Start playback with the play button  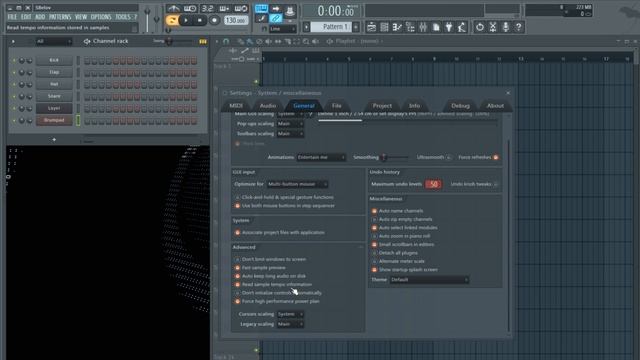click(x=186, y=20)
